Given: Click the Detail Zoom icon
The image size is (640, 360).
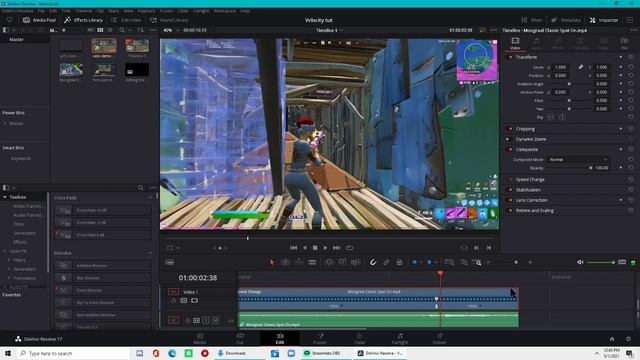Looking at the screenshot, I should [x=463, y=262].
